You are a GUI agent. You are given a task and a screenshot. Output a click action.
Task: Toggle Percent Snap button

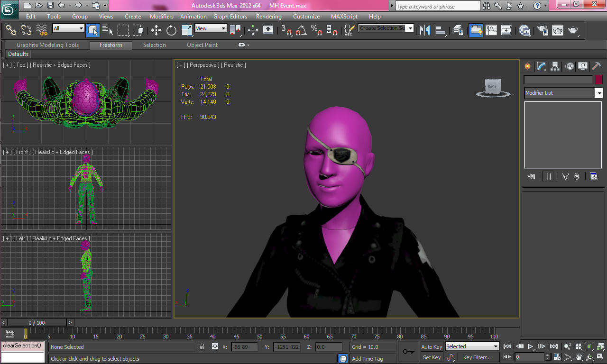tap(317, 30)
